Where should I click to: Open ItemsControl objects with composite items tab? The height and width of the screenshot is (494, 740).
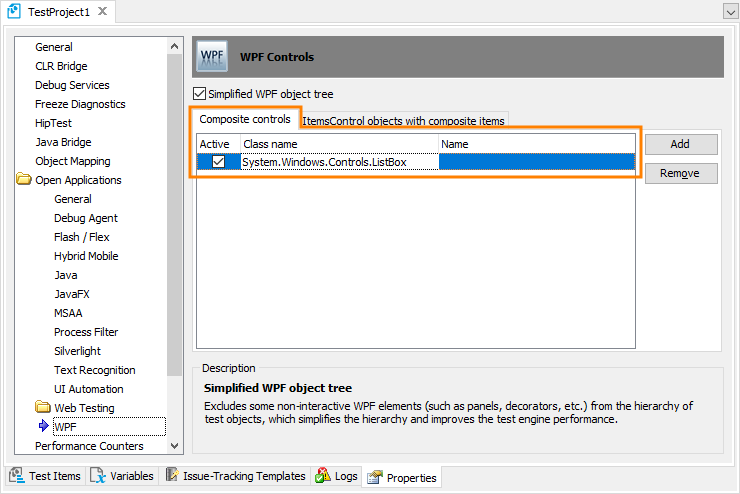point(404,121)
